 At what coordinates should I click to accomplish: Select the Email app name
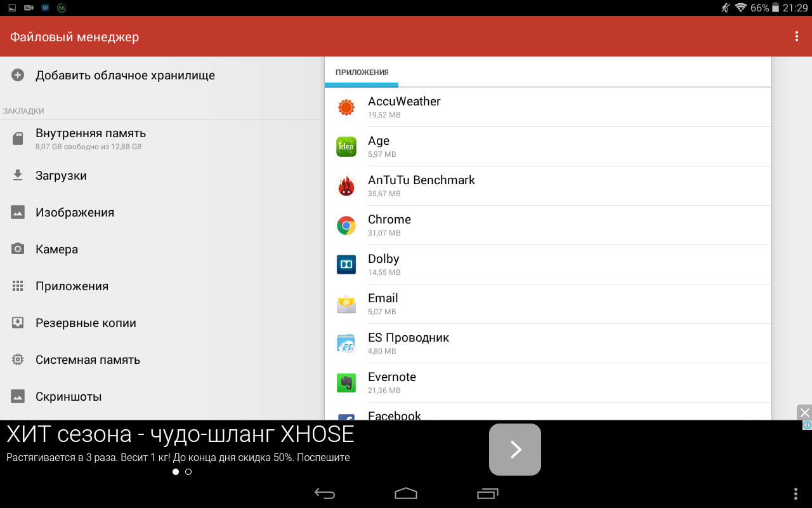pos(383,298)
